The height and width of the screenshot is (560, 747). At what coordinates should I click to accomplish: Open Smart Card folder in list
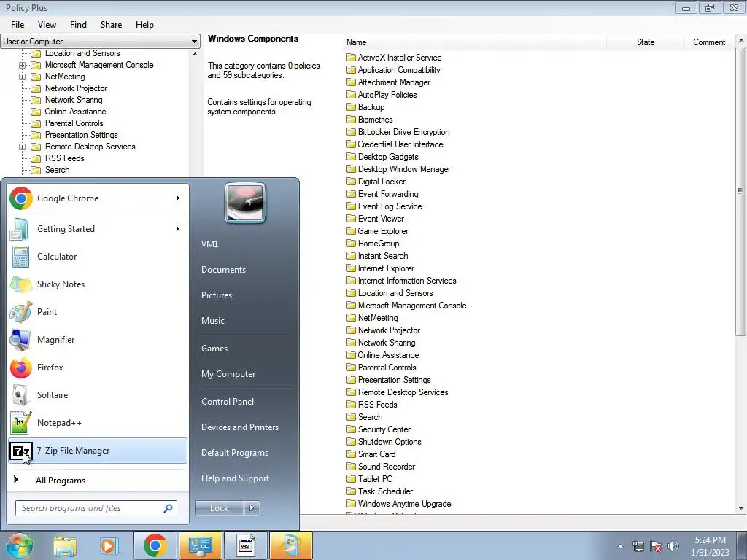pos(371,454)
